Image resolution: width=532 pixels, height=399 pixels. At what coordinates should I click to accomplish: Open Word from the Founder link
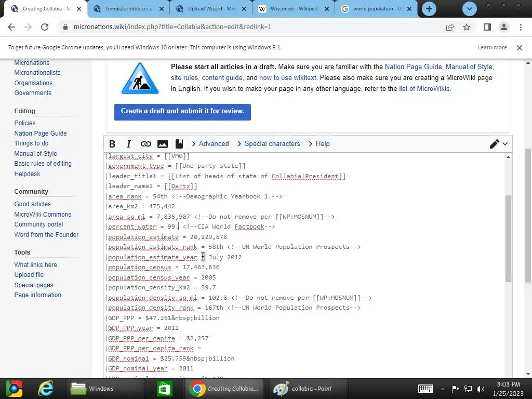tap(46, 234)
